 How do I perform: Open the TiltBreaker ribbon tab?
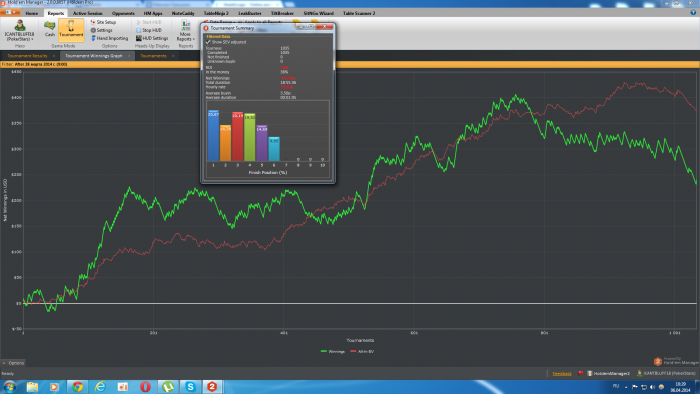click(282, 13)
